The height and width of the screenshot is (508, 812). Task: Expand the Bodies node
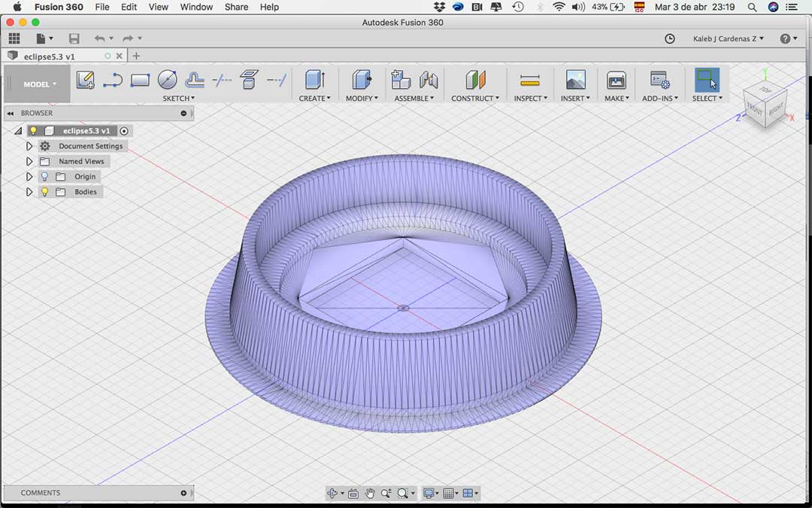(x=29, y=192)
